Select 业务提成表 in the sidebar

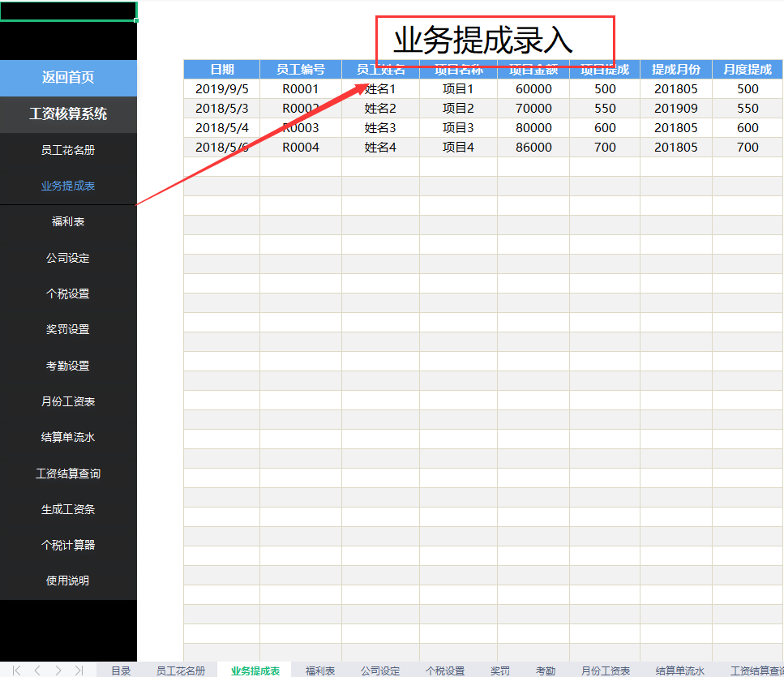pos(68,185)
